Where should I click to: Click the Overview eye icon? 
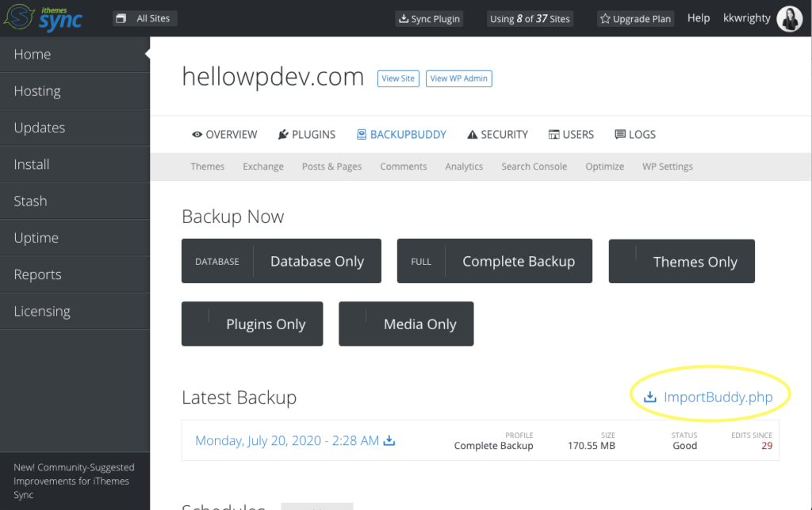click(197, 135)
